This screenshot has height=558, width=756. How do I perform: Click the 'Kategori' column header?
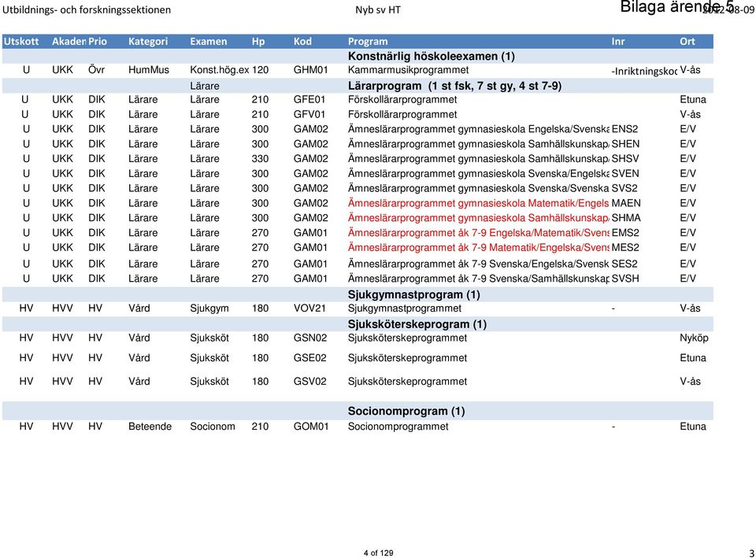click(148, 42)
